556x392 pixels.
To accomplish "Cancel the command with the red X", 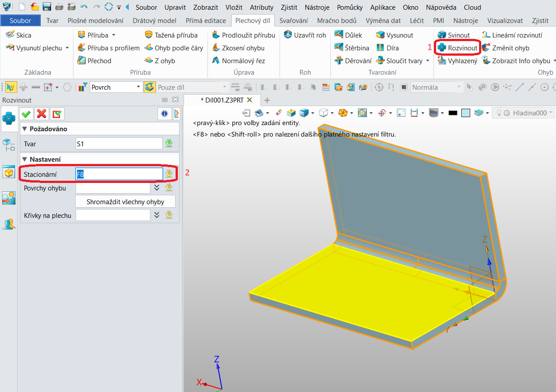I will coord(42,114).
